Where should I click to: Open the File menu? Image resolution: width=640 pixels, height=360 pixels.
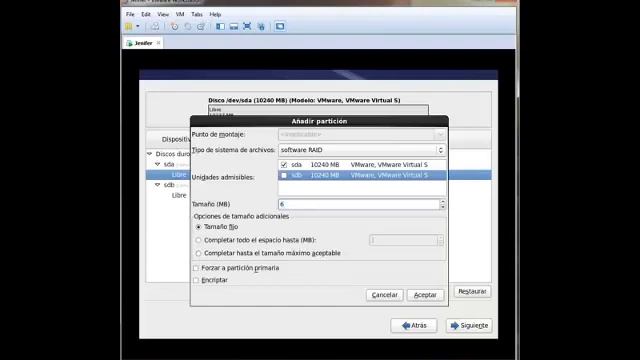pos(130,14)
